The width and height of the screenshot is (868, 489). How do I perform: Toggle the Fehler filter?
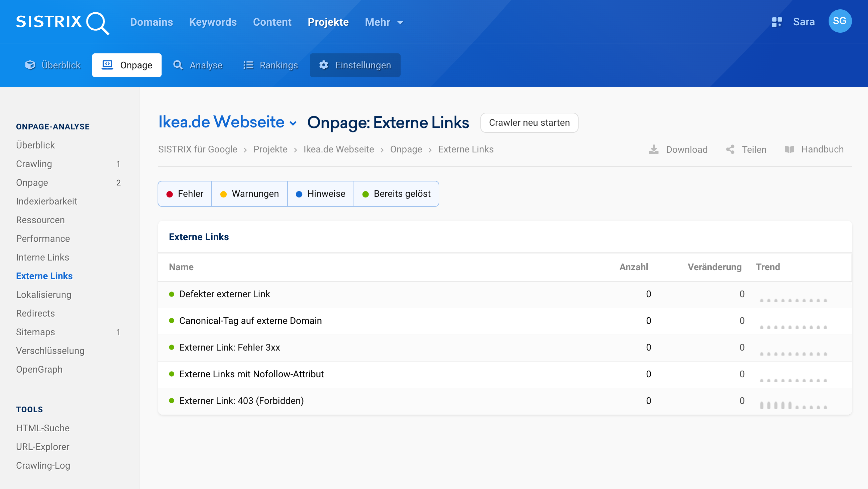(184, 194)
